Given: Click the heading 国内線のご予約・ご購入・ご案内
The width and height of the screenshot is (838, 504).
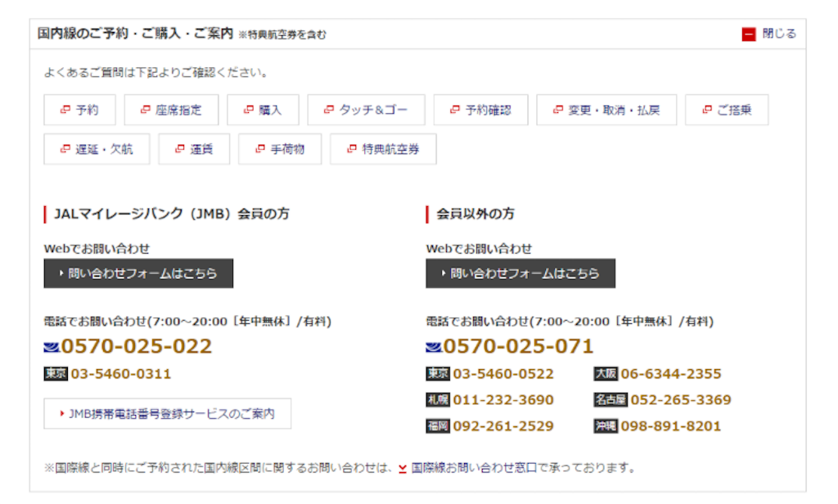Looking at the screenshot, I should click(135, 34).
